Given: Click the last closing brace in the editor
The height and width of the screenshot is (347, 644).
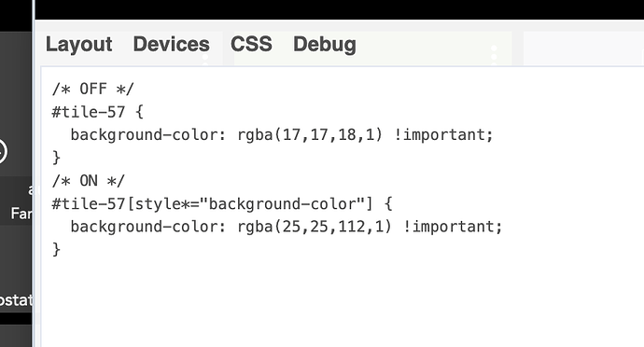Looking at the screenshot, I should 56,250.
